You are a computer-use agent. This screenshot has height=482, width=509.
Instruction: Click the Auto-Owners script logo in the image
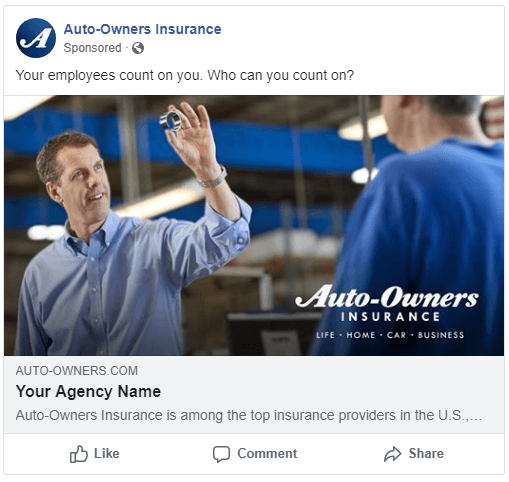(x=387, y=296)
